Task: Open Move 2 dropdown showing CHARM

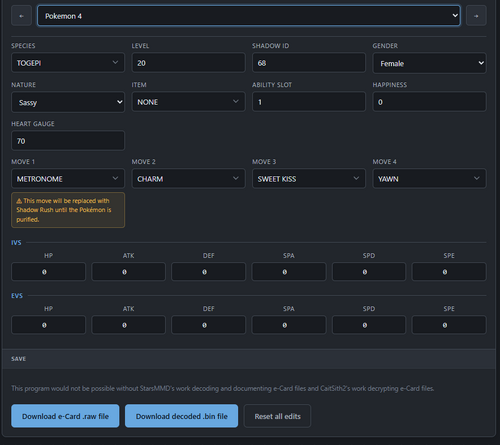Action: tap(188, 179)
